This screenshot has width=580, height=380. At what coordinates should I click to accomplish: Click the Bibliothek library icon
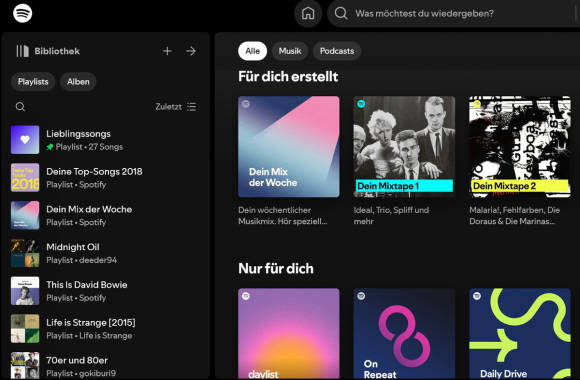click(x=23, y=51)
